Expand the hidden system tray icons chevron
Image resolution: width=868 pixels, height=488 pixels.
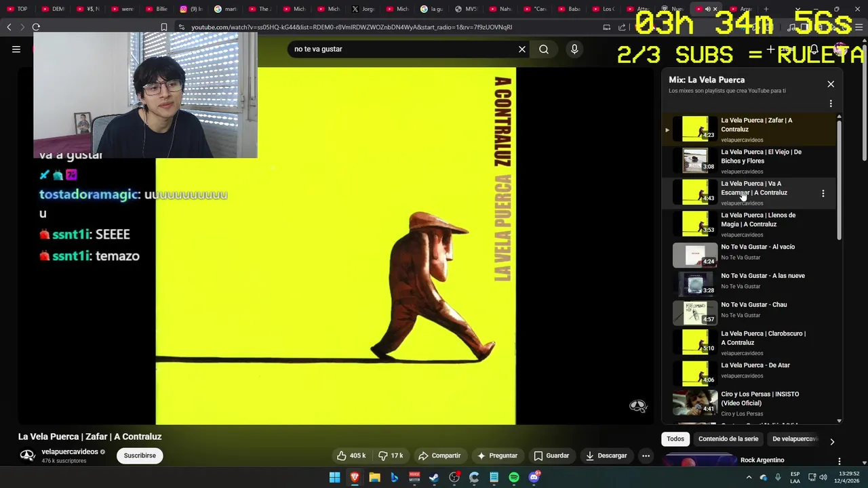[x=749, y=478]
